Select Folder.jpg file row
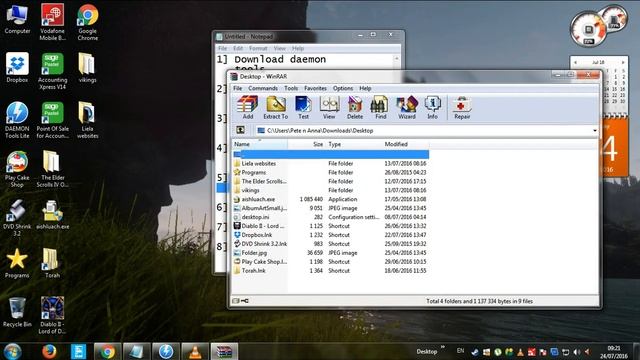Screen dimensions: 640x360 pos(331,253)
